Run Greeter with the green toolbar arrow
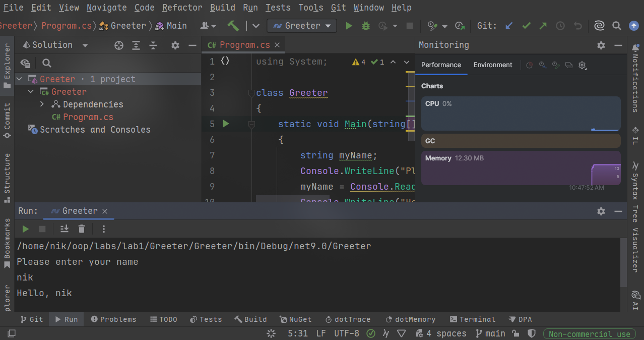Screen dimensions: 644x340 [349, 26]
